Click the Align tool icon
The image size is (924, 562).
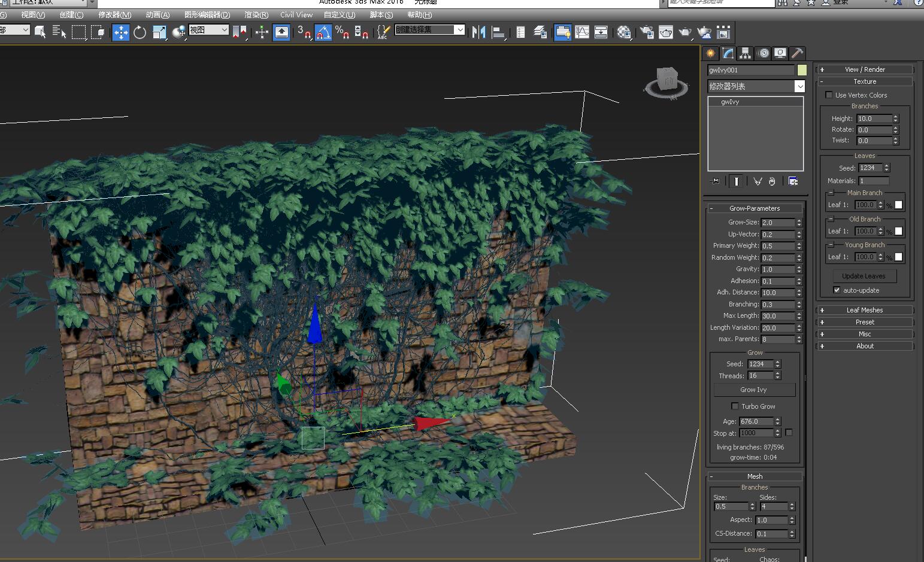click(x=498, y=32)
